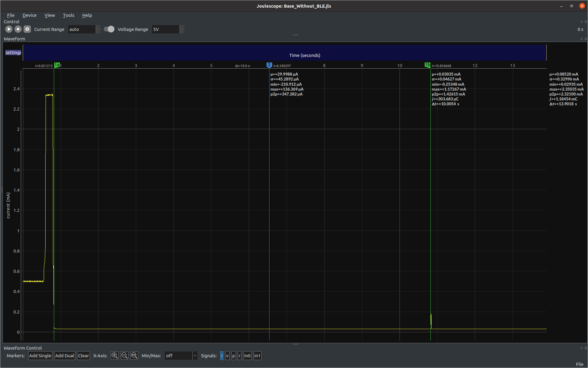588x368 pixels.
Task: Click the X-Axis zoom out icon
Action: click(x=124, y=355)
